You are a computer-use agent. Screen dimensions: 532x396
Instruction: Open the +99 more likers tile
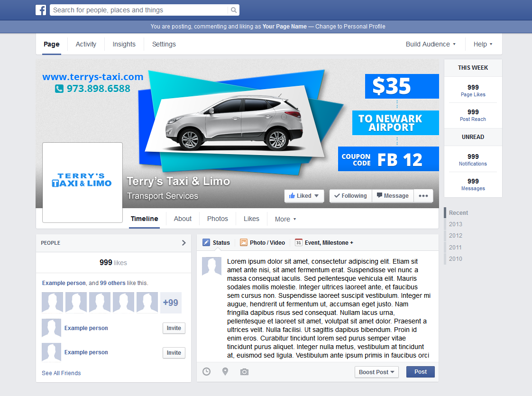click(171, 303)
